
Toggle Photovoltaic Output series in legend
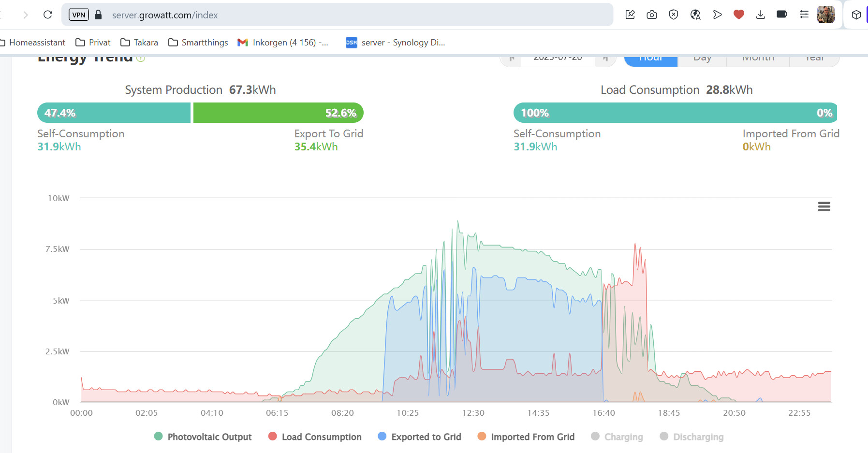203,437
